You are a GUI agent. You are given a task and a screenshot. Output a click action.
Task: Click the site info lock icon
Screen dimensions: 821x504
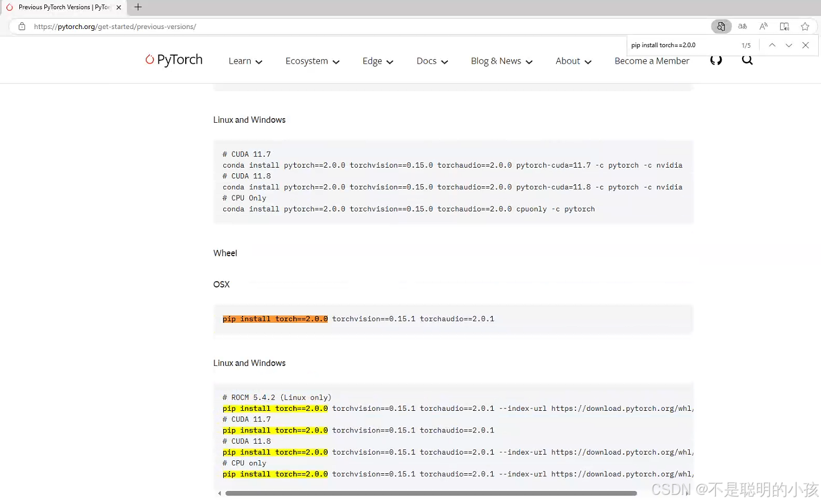click(22, 26)
